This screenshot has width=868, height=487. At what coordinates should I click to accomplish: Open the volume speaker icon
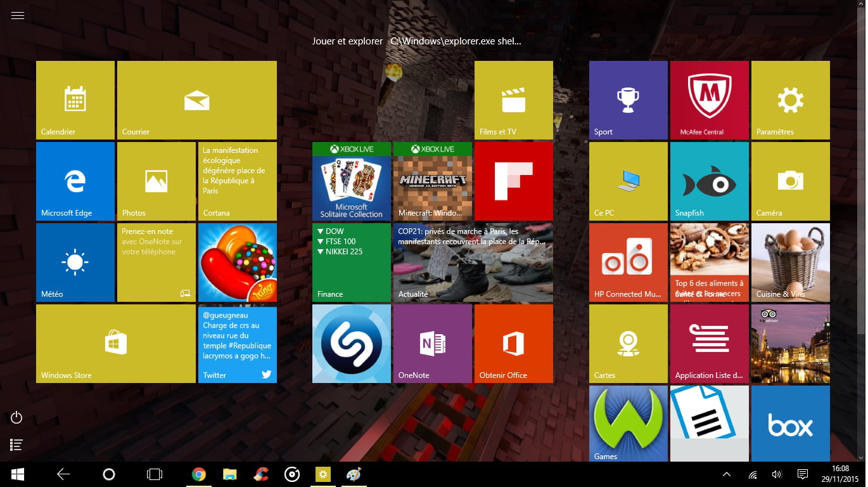point(777,474)
